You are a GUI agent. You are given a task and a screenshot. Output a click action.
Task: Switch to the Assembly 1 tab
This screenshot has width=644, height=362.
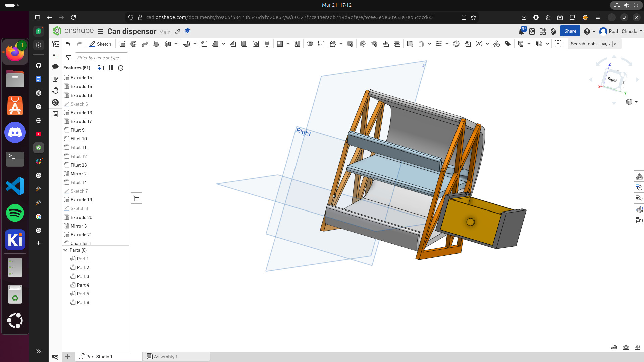(x=166, y=356)
